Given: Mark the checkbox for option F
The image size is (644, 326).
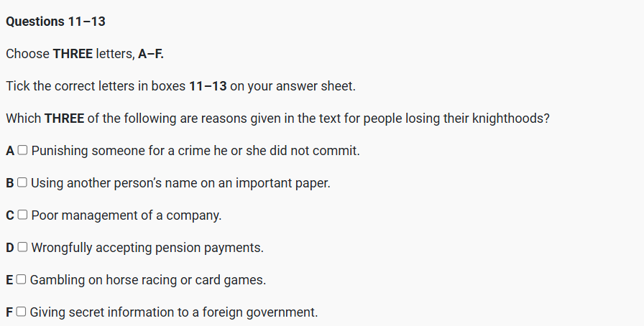Looking at the screenshot, I should click(22, 312).
